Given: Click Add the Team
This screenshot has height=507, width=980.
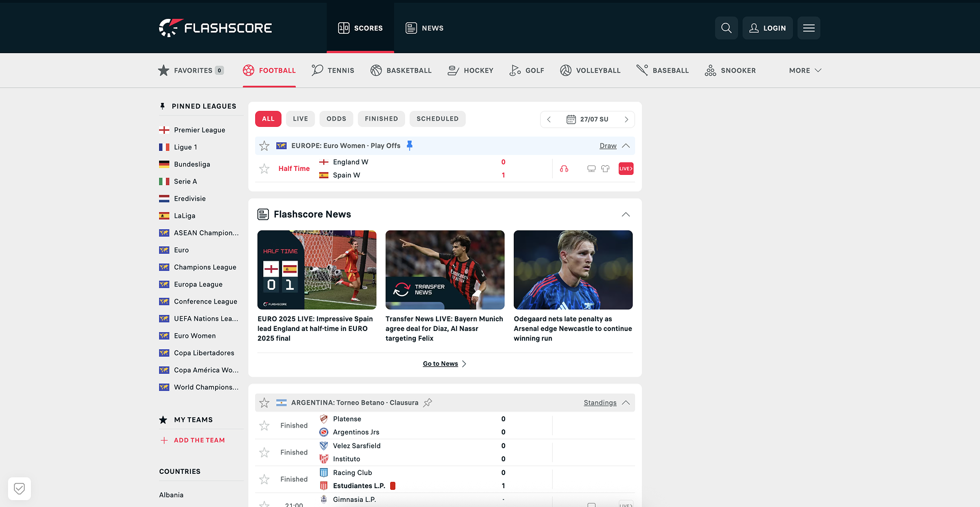Looking at the screenshot, I should pyautogui.click(x=193, y=440).
